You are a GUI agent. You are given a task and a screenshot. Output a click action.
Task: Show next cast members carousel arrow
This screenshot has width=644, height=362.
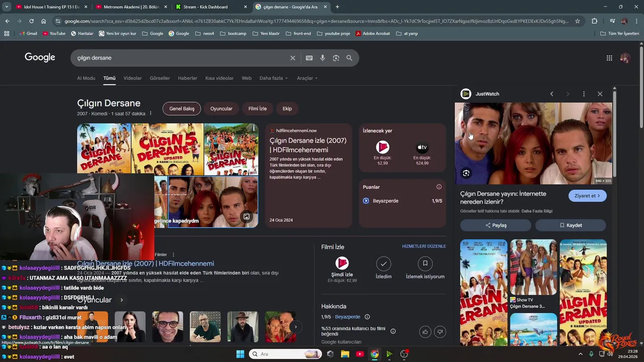tap(295, 327)
